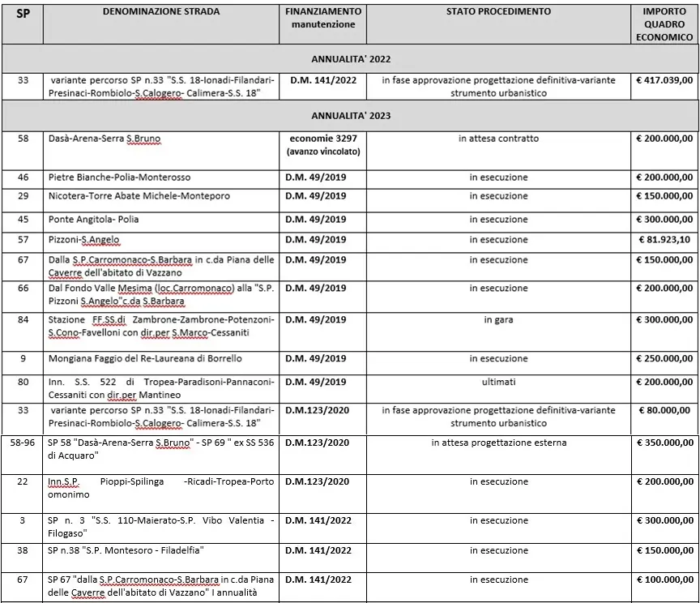The height and width of the screenshot is (603, 700).
Task: Click the SP column header
Action: [x=23, y=14]
